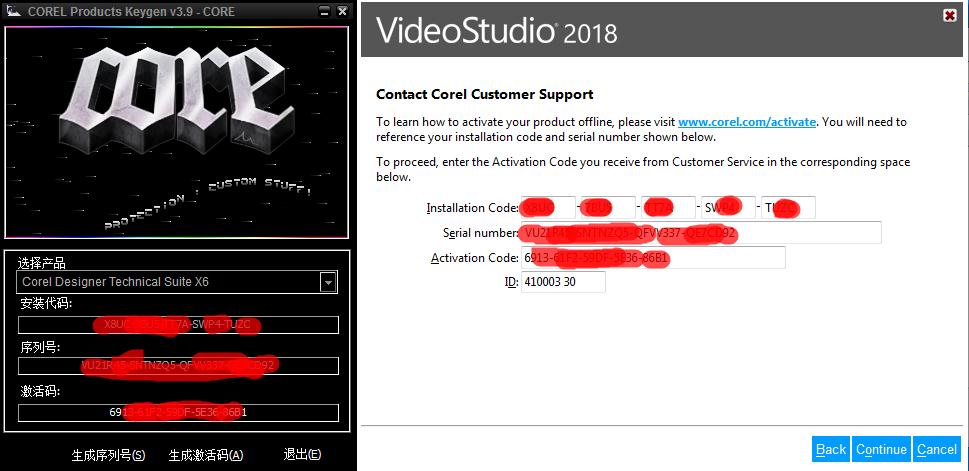Viewport: 969px width, 471px height.
Task: Click the keygen 序列号 field
Action: pos(178,365)
